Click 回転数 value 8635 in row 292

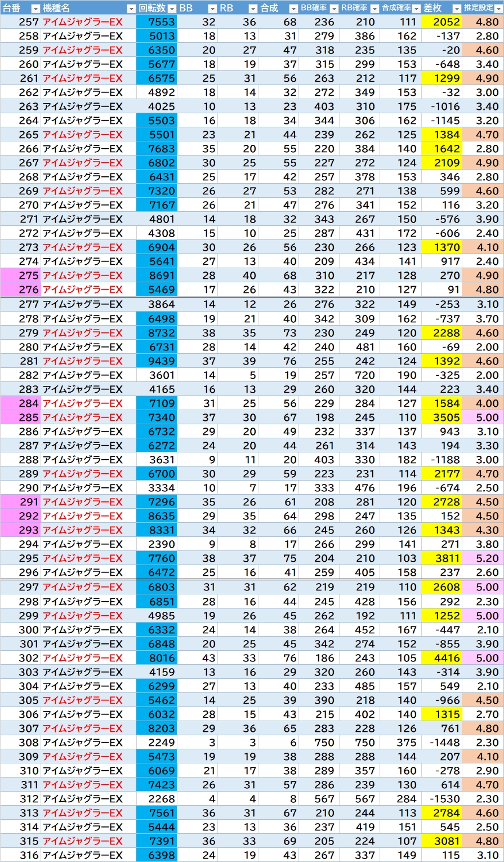(x=157, y=516)
